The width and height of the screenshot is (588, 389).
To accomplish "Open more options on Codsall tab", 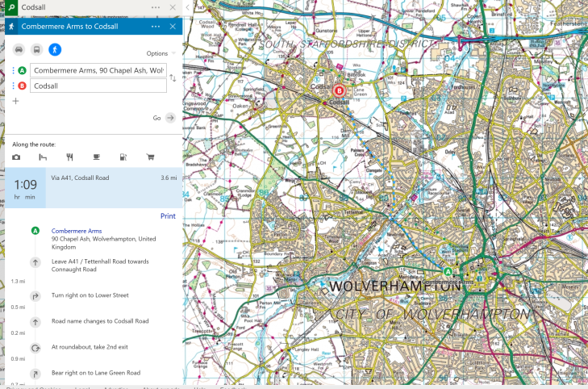I will [x=156, y=6].
